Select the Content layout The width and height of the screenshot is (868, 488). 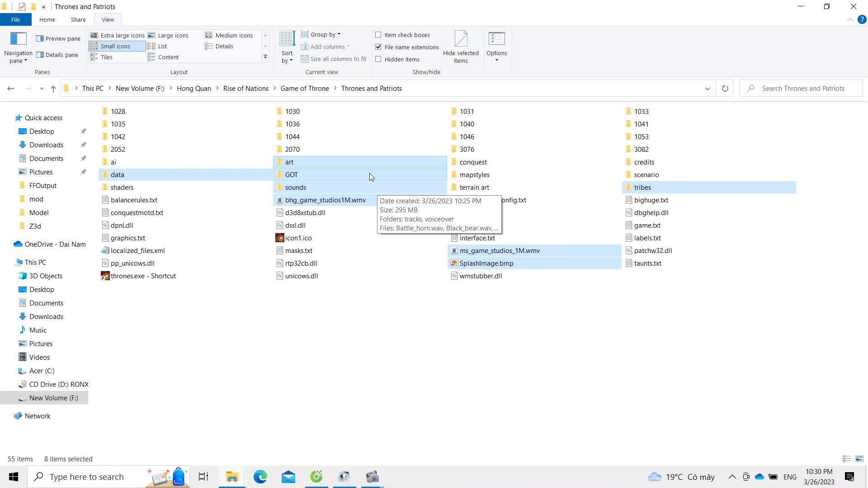[x=163, y=57]
